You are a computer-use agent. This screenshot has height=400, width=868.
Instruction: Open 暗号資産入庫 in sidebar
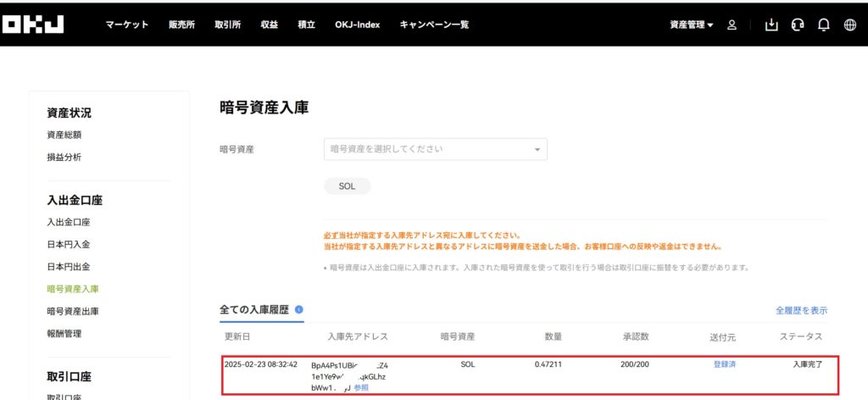click(73, 289)
